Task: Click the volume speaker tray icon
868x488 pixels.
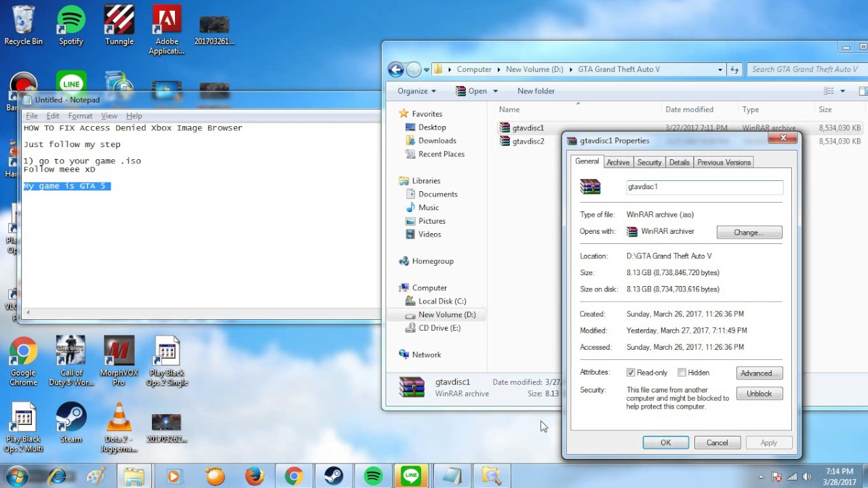Action: click(x=807, y=476)
